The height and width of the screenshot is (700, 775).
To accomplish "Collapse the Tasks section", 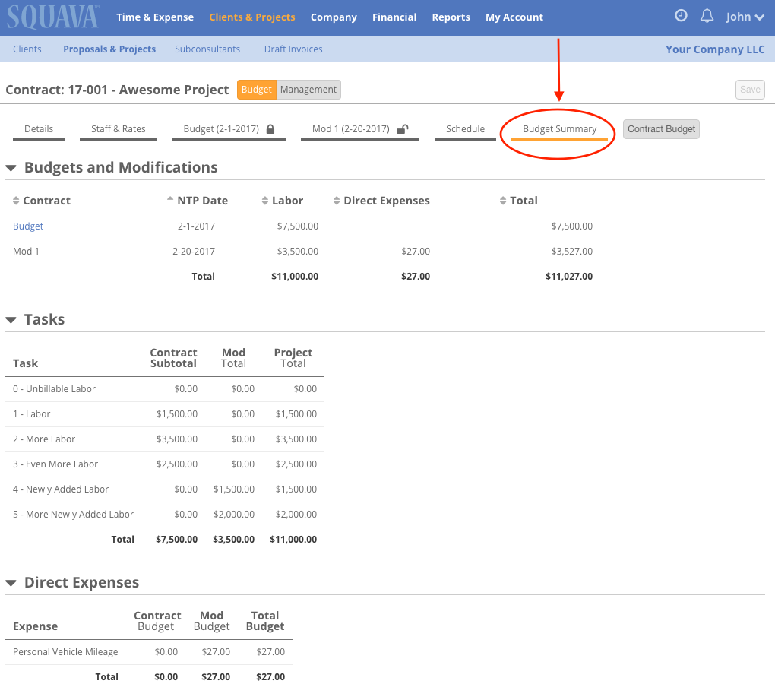I will point(11,319).
